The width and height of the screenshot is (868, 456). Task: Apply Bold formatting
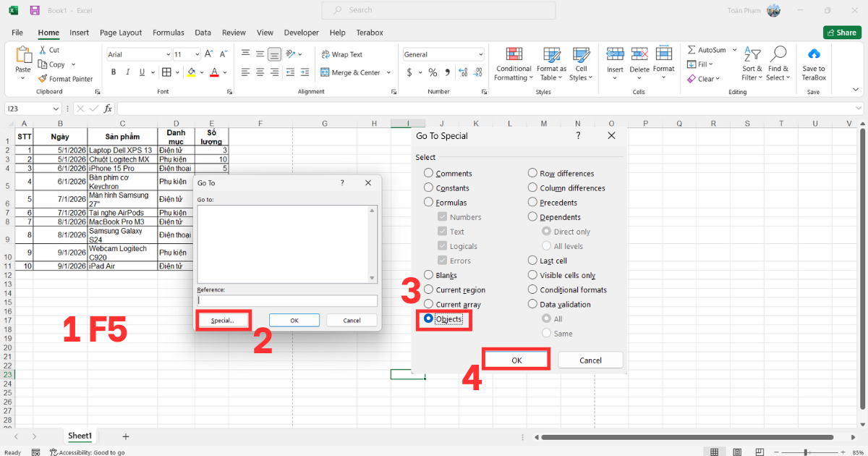(114, 72)
